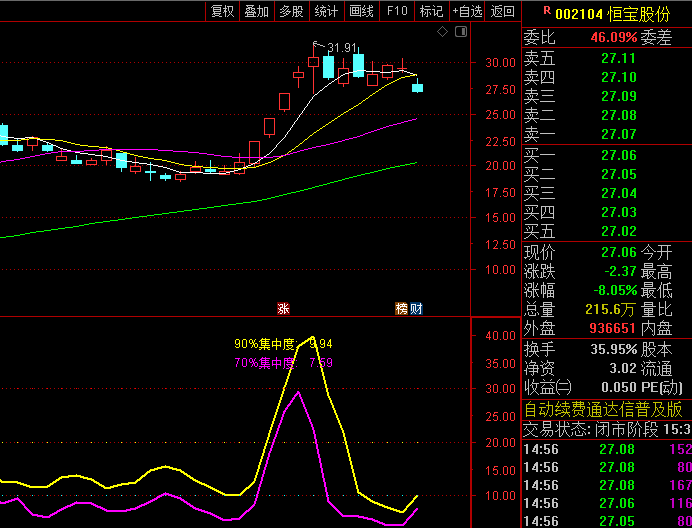Screen dimensions: 692x528
Task: Click the 标记 mark button
Action: [431, 11]
